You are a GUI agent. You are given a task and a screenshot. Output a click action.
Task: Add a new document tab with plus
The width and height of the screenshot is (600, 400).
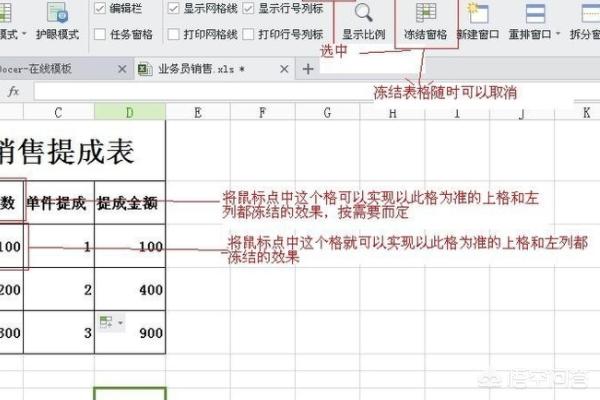click(x=308, y=69)
